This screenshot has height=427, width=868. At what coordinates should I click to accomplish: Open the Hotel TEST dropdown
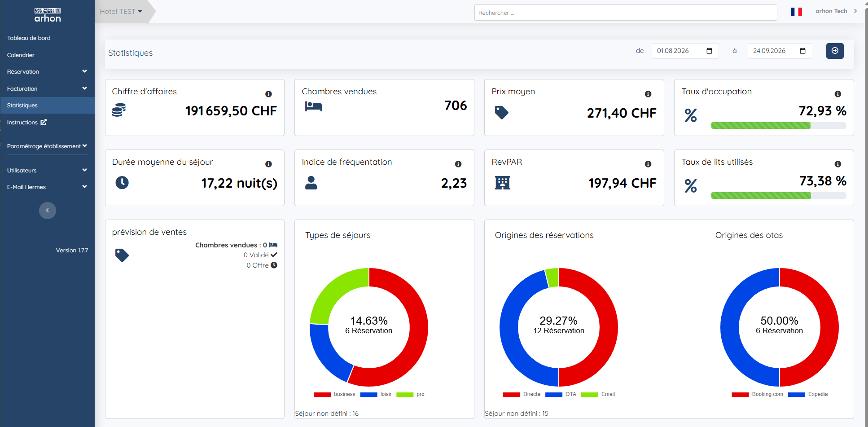pyautogui.click(x=121, y=12)
